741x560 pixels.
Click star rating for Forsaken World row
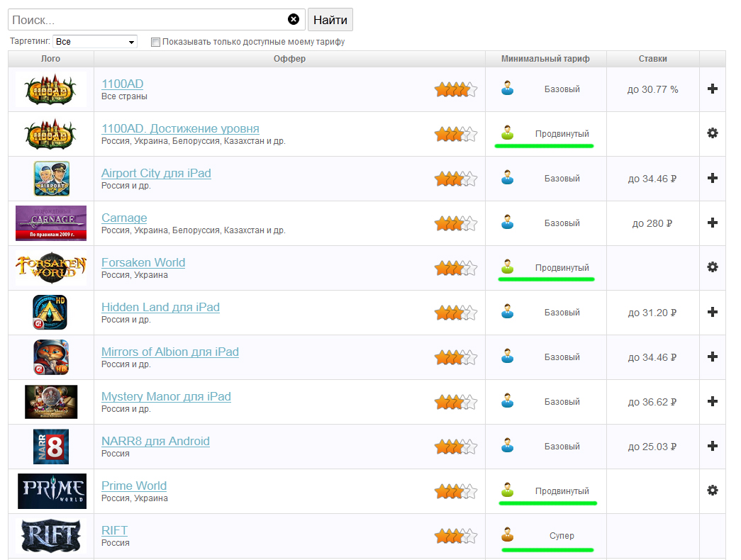[456, 268]
